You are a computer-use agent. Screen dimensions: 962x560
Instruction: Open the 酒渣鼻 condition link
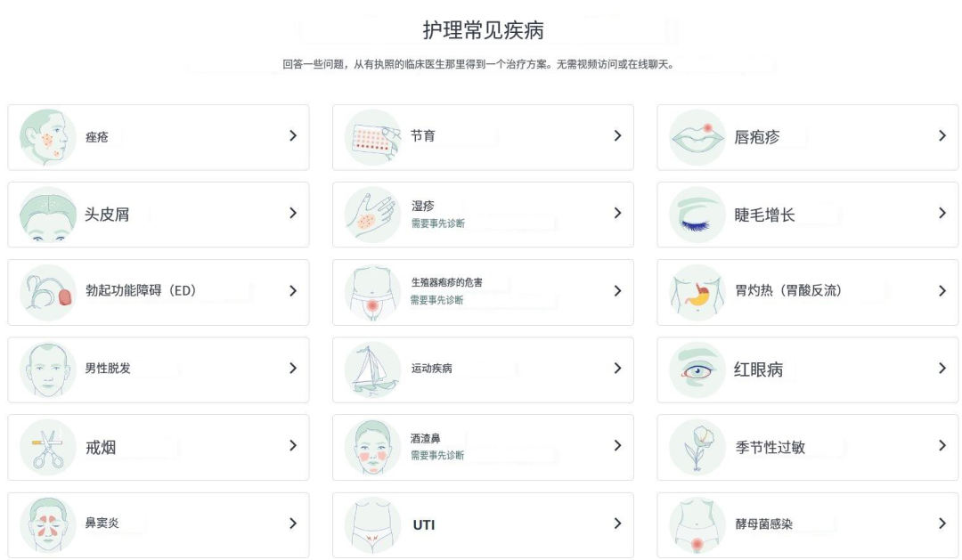(x=425, y=439)
